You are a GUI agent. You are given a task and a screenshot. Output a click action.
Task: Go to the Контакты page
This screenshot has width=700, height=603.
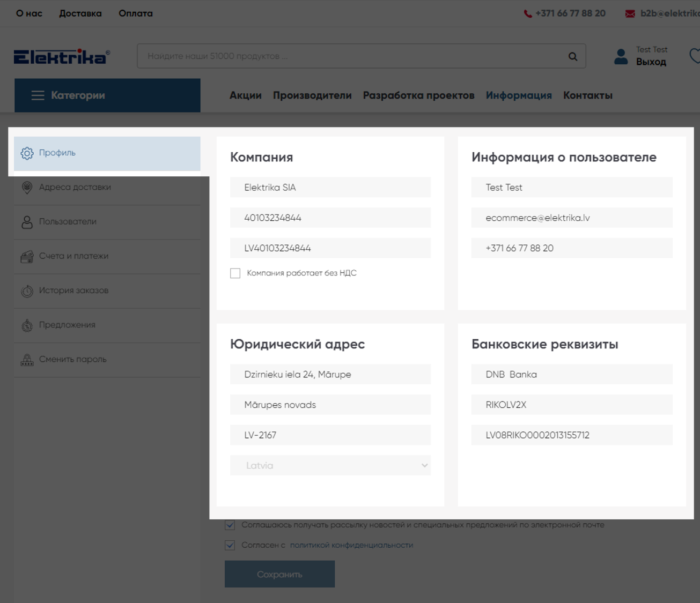click(587, 95)
